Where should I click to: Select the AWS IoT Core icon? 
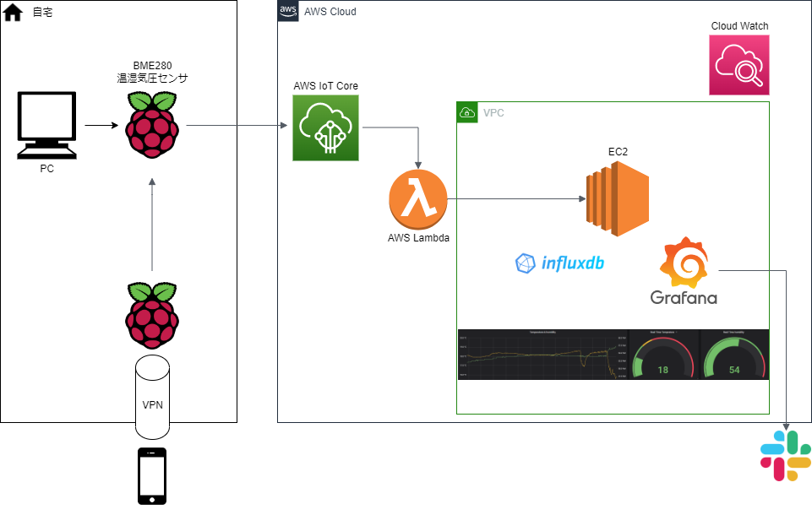pyautogui.click(x=326, y=127)
